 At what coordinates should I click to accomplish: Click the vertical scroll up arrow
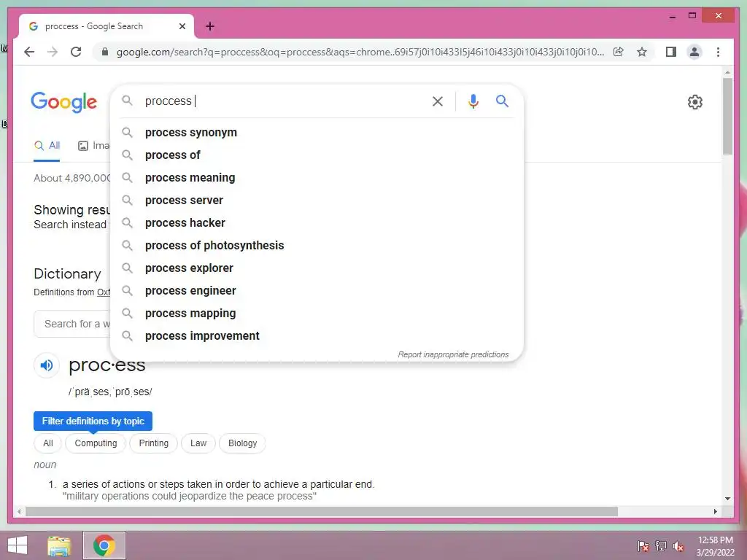[727, 72]
